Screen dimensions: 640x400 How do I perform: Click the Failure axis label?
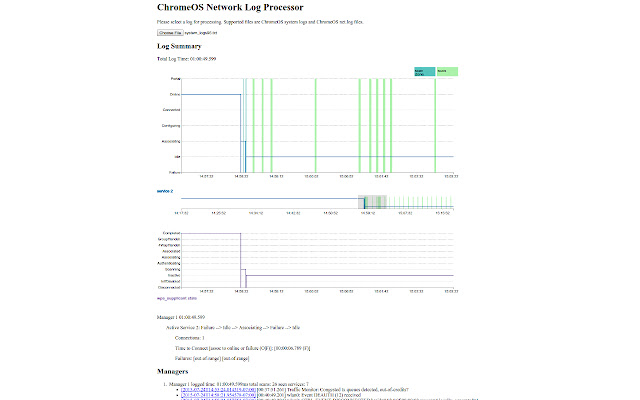175,173
